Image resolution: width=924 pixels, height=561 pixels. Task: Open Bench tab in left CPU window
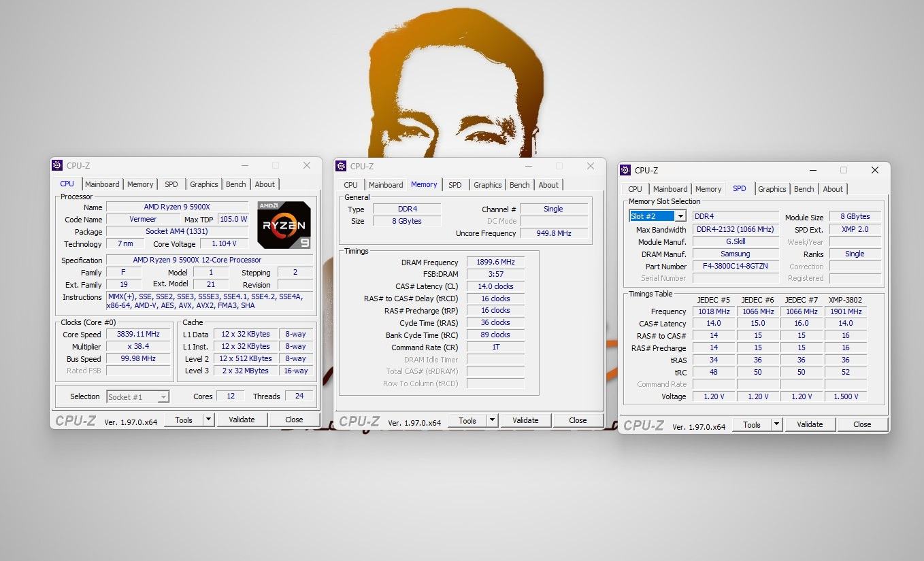pyautogui.click(x=236, y=184)
